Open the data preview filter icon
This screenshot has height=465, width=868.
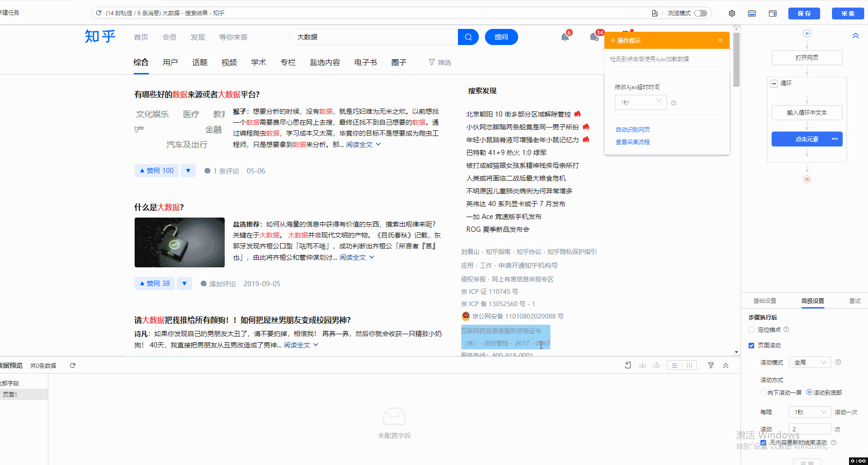pyautogui.click(x=711, y=365)
